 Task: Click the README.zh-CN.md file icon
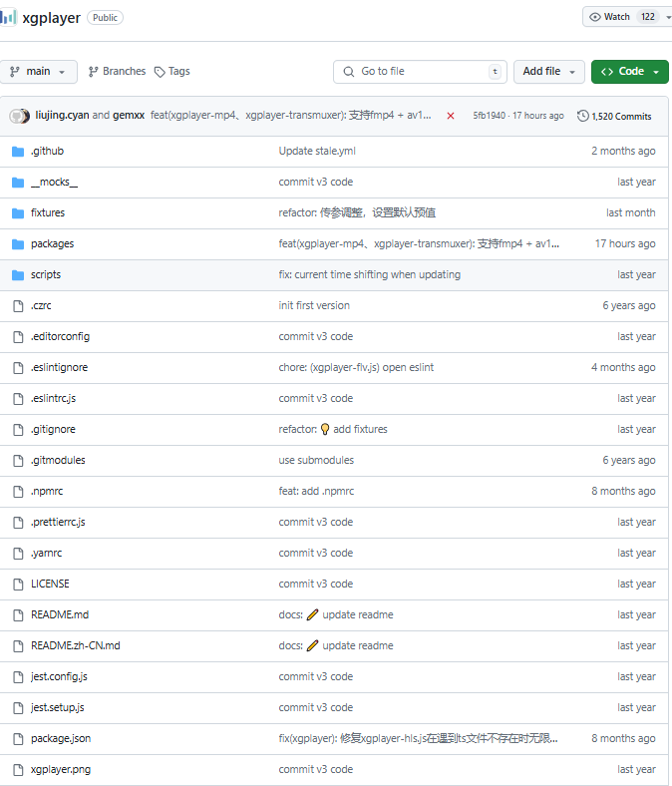coord(18,646)
